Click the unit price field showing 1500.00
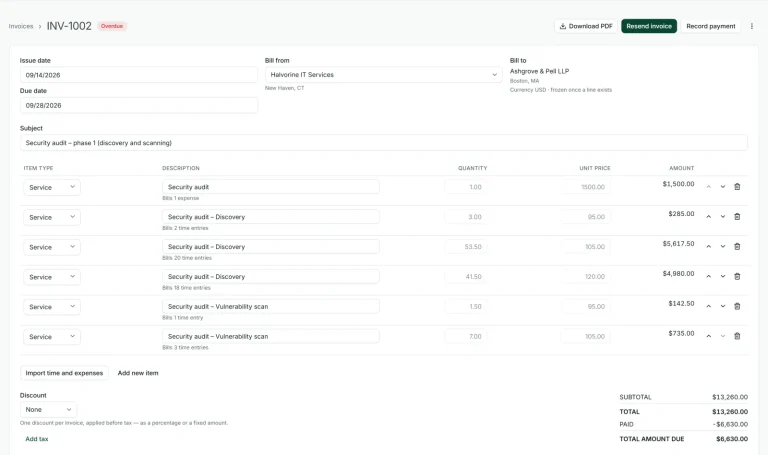The image size is (768, 455). [x=586, y=187]
